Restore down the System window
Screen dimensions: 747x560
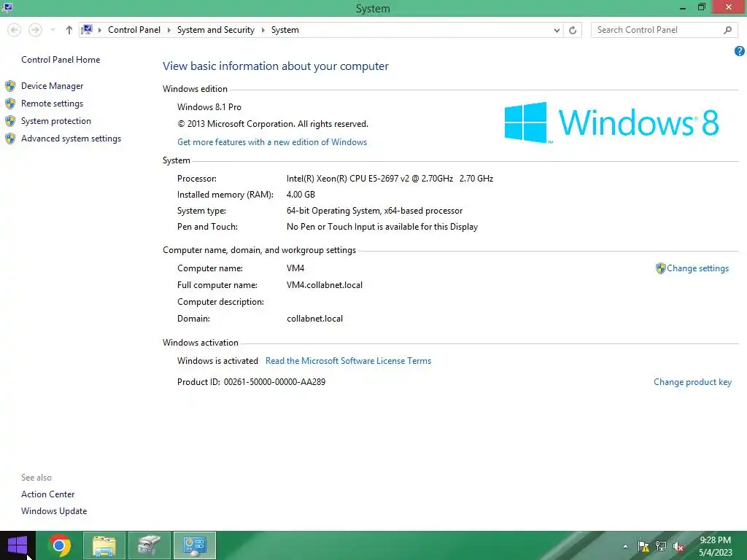tap(701, 7)
